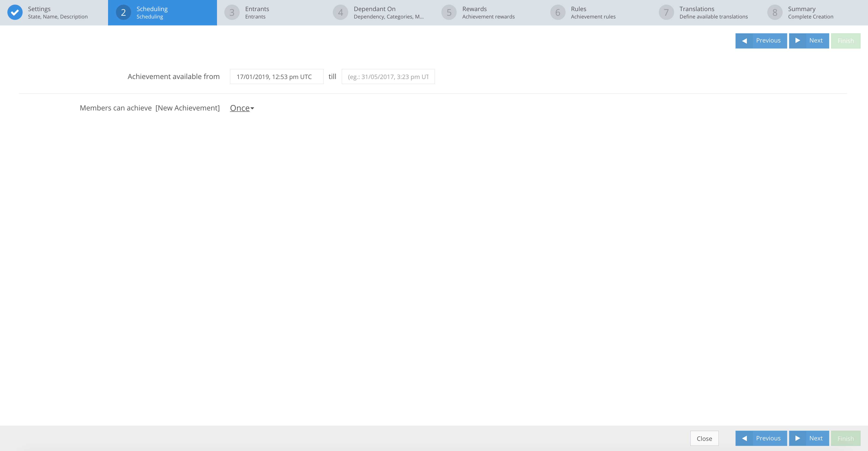Click the step 7 Translations circle icon
This screenshot has width=868, height=451.
click(666, 12)
